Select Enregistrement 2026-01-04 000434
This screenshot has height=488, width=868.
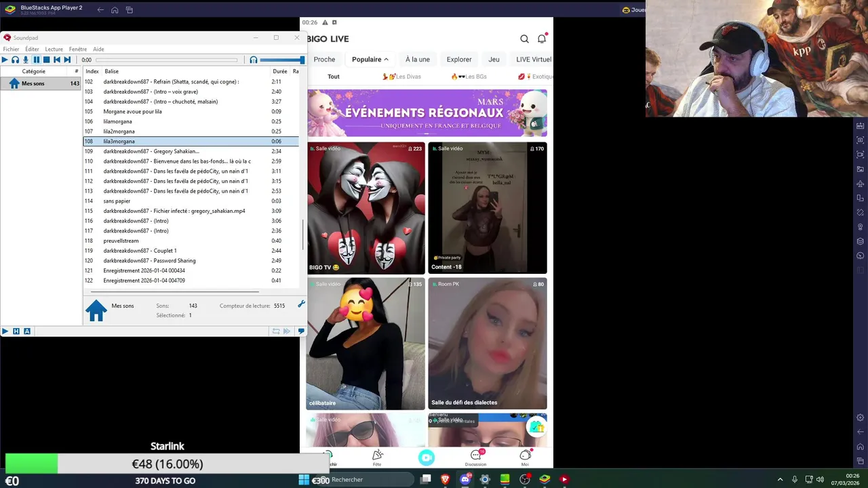click(191, 270)
